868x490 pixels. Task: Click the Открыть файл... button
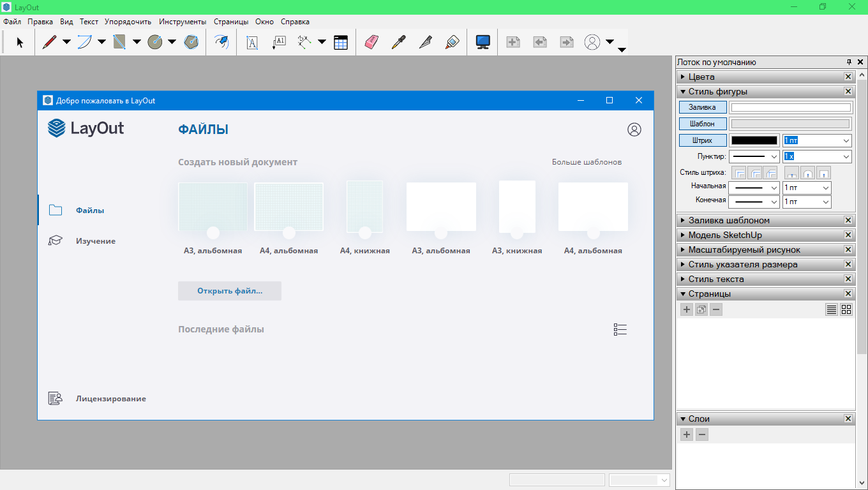click(x=230, y=290)
